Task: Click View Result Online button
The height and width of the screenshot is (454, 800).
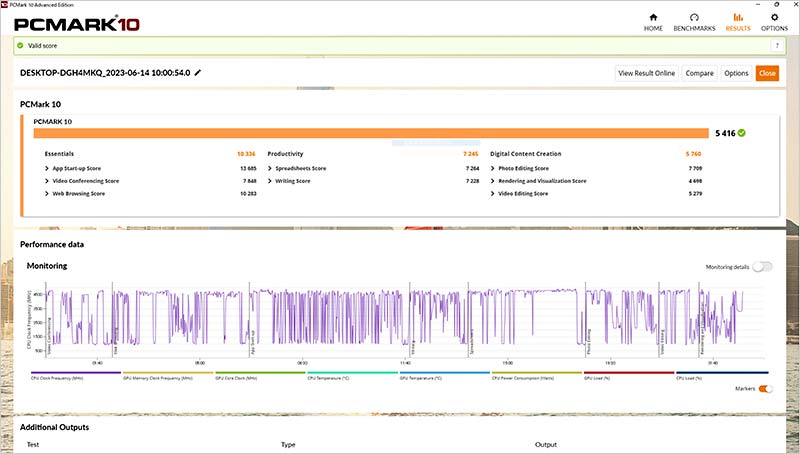Action: click(x=646, y=73)
